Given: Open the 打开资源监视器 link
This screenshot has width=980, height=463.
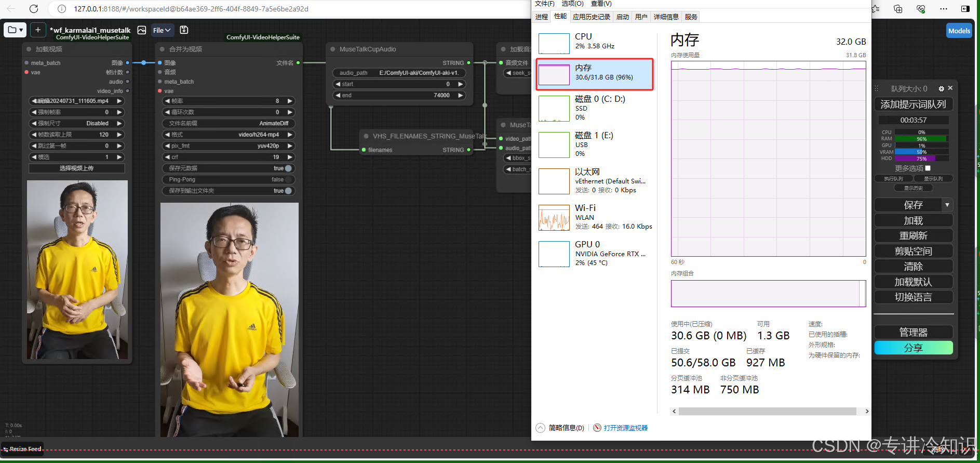Looking at the screenshot, I should [625, 428].
